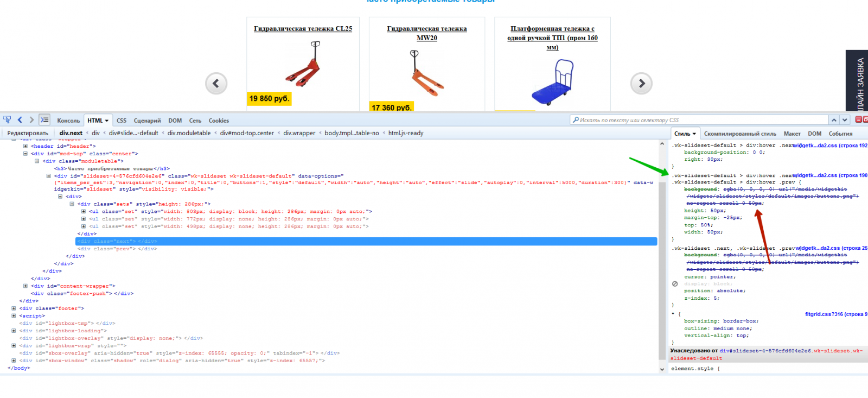Open the Скомпилированный стиль tab
Screen dimensions: 868x398
740,134
